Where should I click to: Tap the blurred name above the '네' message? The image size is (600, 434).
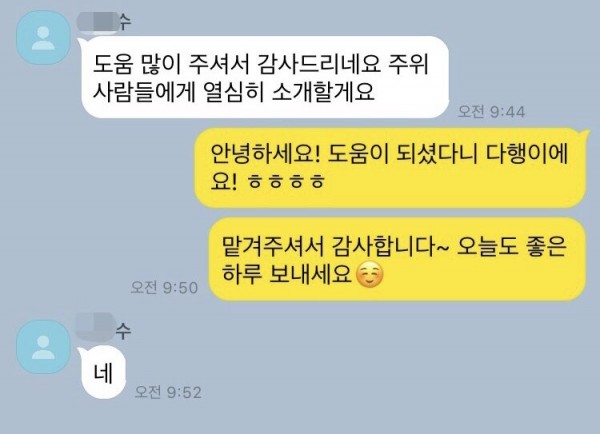96,326
